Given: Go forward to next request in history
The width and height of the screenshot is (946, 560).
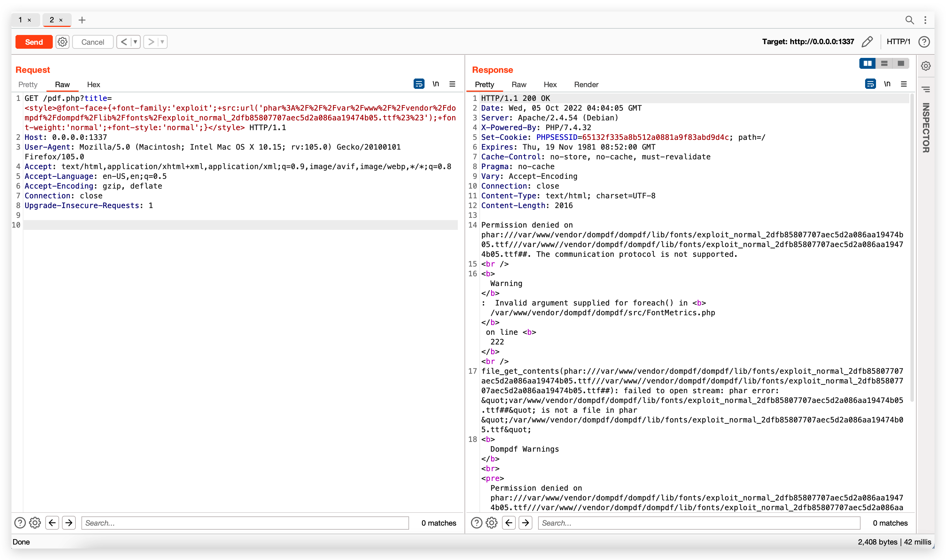Looking at the screenshot, I should pos(151,42).
